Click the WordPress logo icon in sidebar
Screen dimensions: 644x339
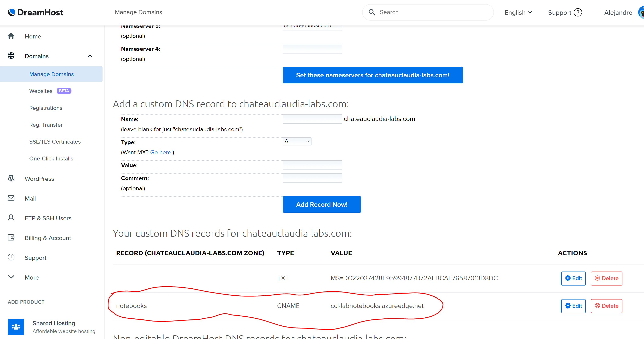click(x=11, y=178)
